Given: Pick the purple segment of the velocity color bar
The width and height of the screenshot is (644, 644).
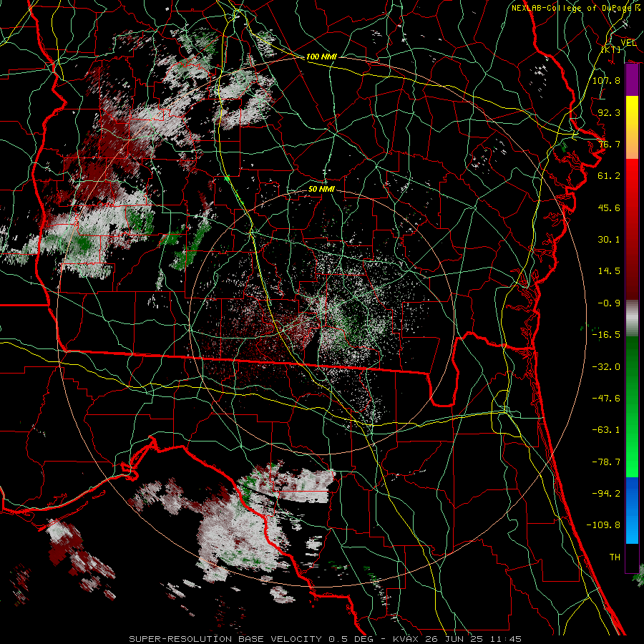Looking at the screenshot, I should [x=632, y=80].
